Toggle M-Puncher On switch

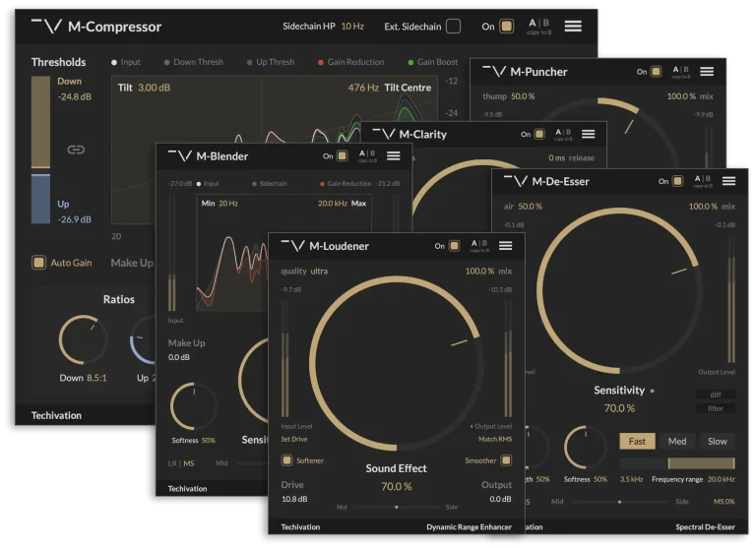656,72
